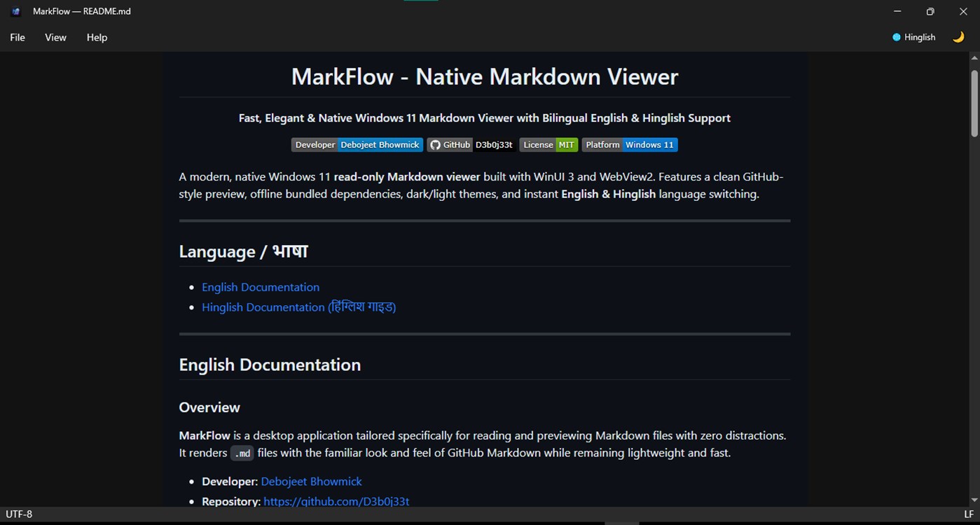Click the scrollbar down arrow
Viewport: 980px width, 525px height.
pyautogui.click(x=974, y=500)
